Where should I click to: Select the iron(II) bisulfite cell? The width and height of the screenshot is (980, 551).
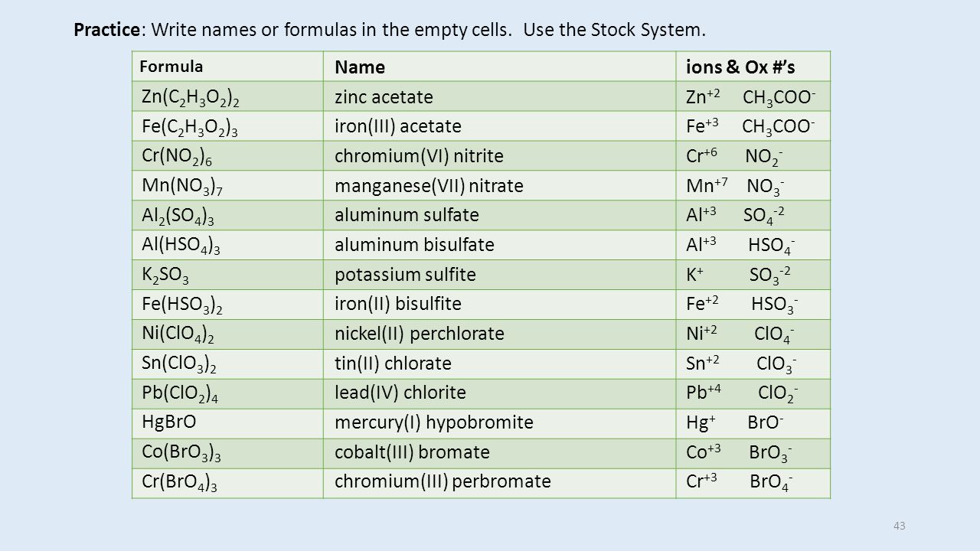pyautogui.click(x=501, y=305)
